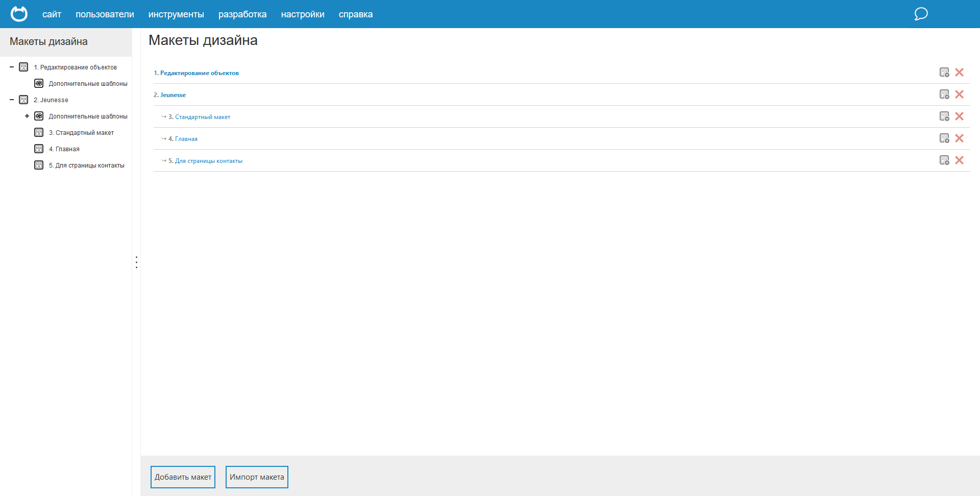Viewport: 980px width, 496px height.
Task: Delete the "Jeunesse" layout row
Action: (959, 95)
